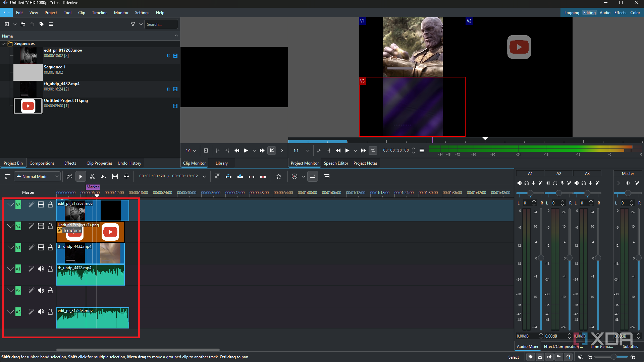This screenshot has height=362, width=644.
Task: Select the Razor (cut) tool
Action: tap(92, 176)
